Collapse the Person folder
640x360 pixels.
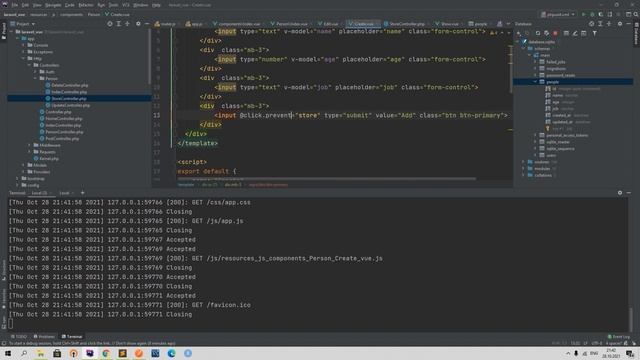[36, 78]
